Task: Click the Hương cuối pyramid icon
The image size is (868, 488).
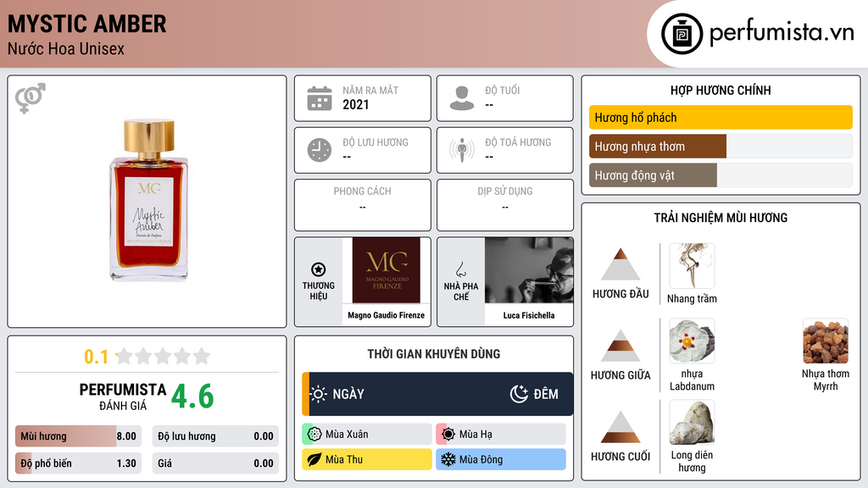Action: point(620,427)
